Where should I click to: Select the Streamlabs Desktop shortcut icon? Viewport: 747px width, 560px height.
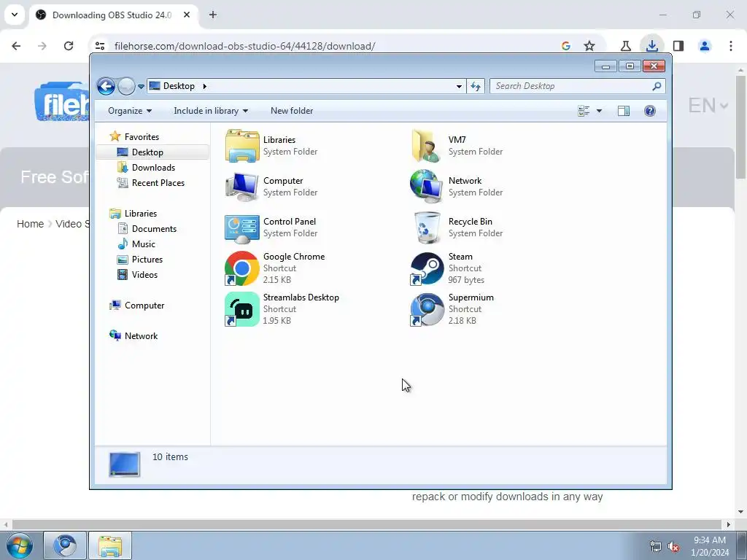[242, 309]
